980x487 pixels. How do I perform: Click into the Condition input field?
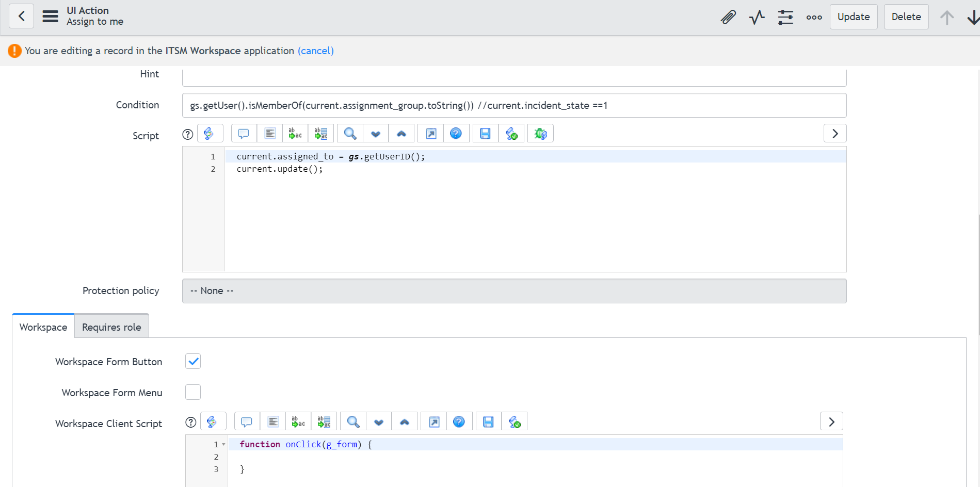(514, 106)
